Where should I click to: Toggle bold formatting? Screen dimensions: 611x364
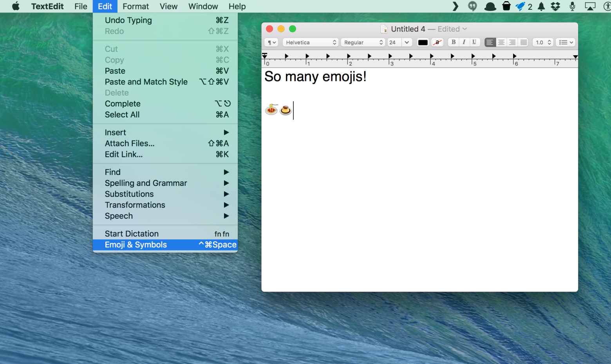(x=453, y=42)
